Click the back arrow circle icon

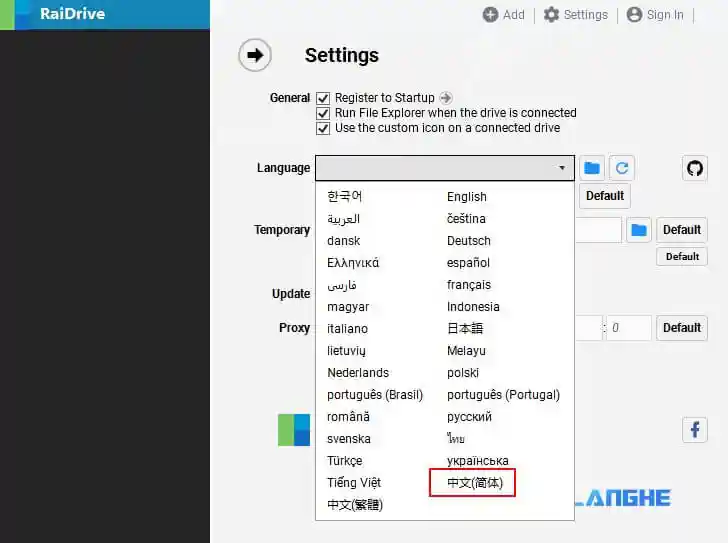click(x=254, y=55)
